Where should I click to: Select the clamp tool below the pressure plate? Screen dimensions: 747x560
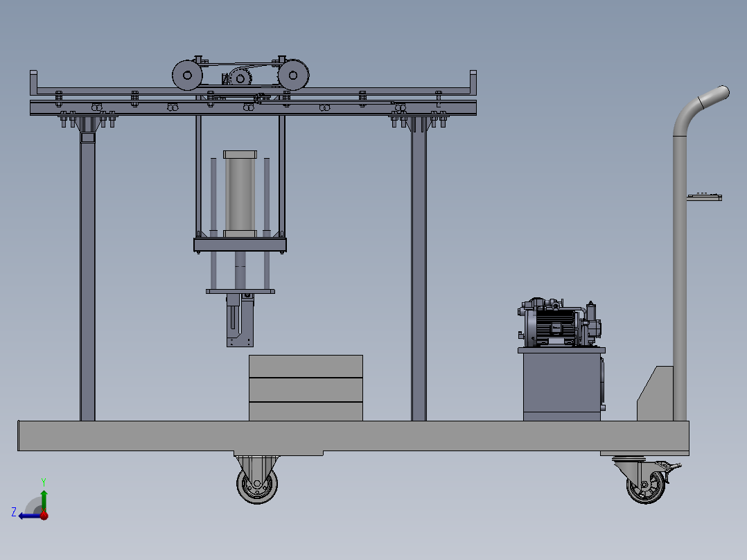[x=240, y=320]
